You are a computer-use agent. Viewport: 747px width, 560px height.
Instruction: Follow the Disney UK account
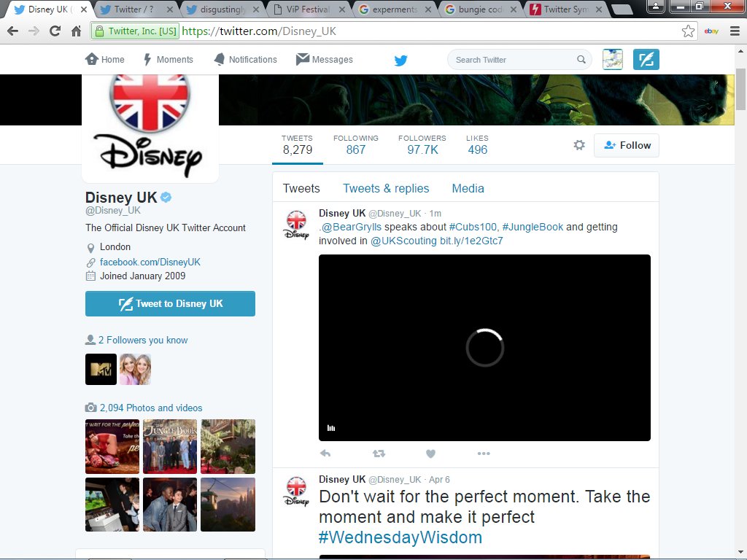coord(627,145)
